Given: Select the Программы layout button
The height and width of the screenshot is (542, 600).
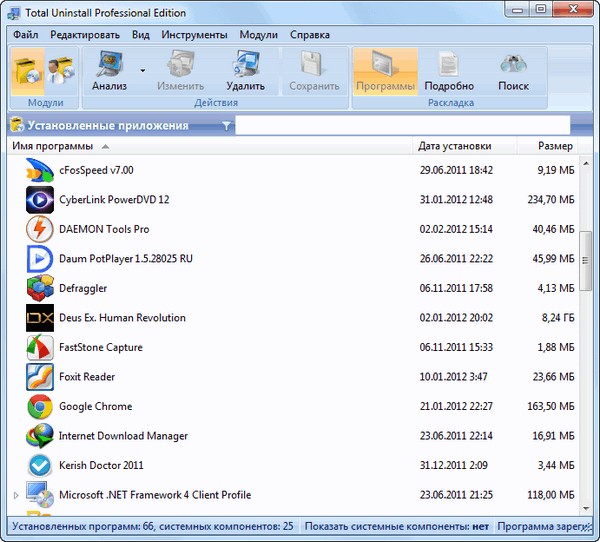Looking at the screenshot, I should click(x=385, y=67).
